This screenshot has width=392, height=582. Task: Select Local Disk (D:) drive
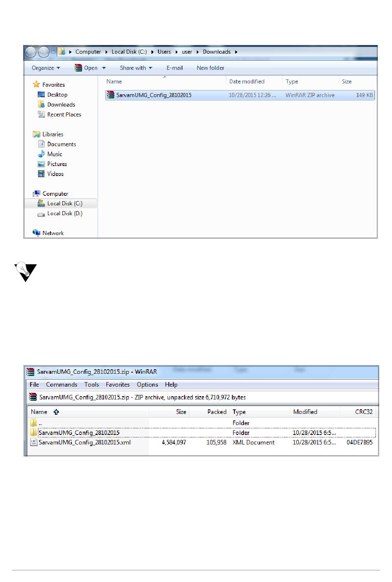(64, 214)
